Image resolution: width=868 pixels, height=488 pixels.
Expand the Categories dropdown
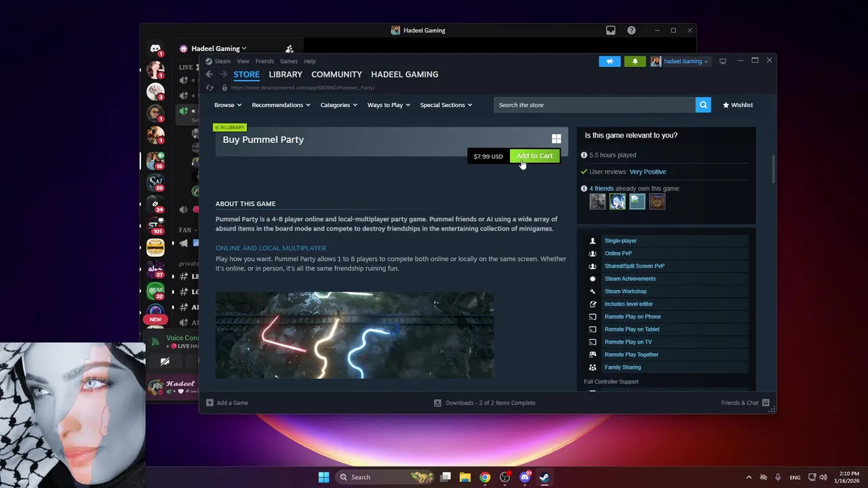point(338,105)
